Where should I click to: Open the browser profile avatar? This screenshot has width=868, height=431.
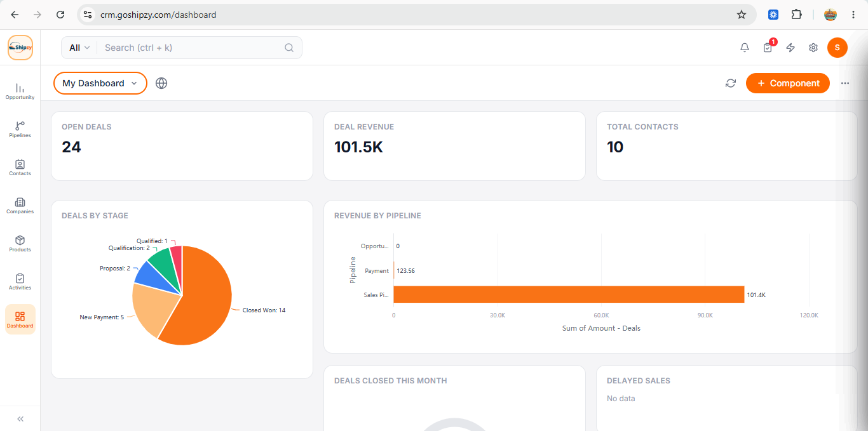click(x=831, y=15)
